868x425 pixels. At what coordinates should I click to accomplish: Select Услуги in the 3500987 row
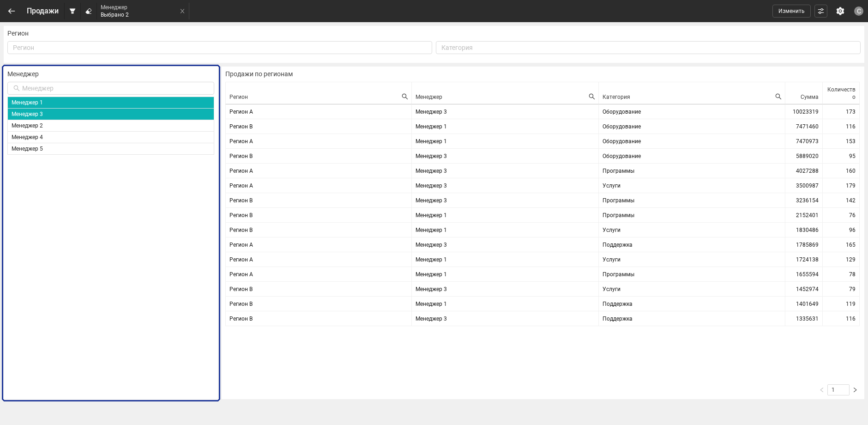click(x=611, y=186)
